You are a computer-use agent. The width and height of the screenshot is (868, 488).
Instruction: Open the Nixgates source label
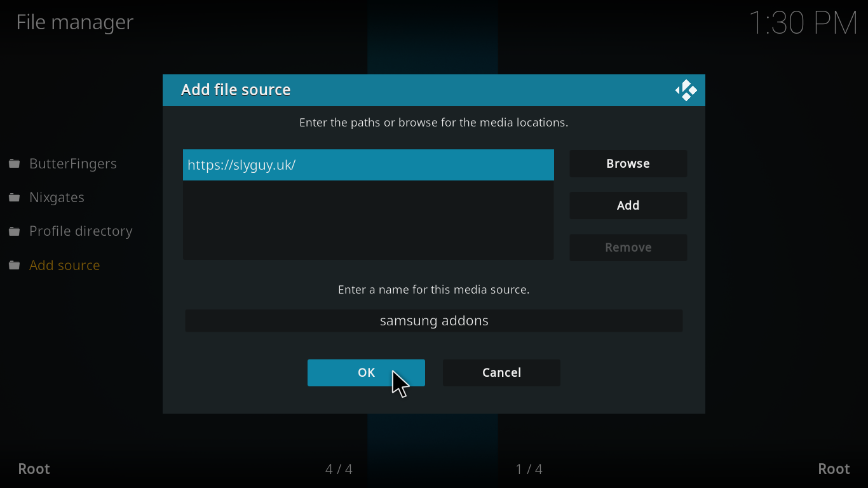click(57, 198)
